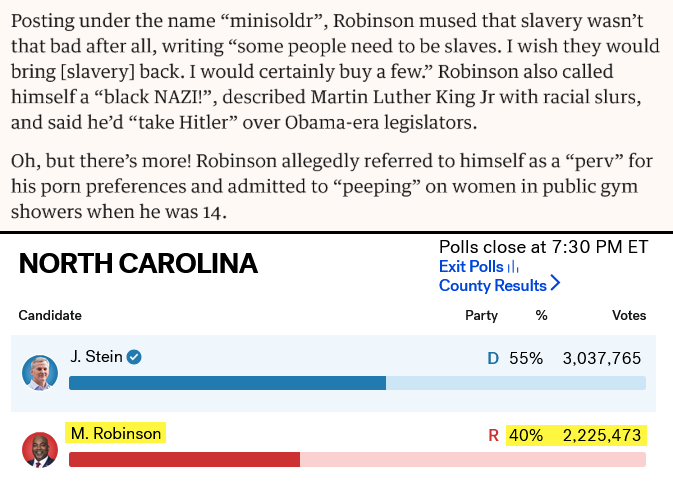673x498 pixels.
Task: Click the blue vote bar for J. Stein
Action: point(227,383)
